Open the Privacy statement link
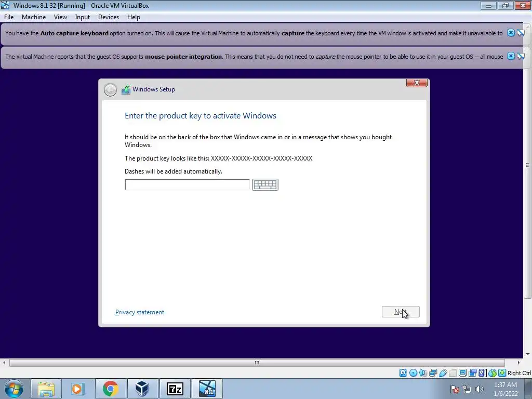Image resolution: width=532 pixels, height=399 pixels. (x=139, y=312)
